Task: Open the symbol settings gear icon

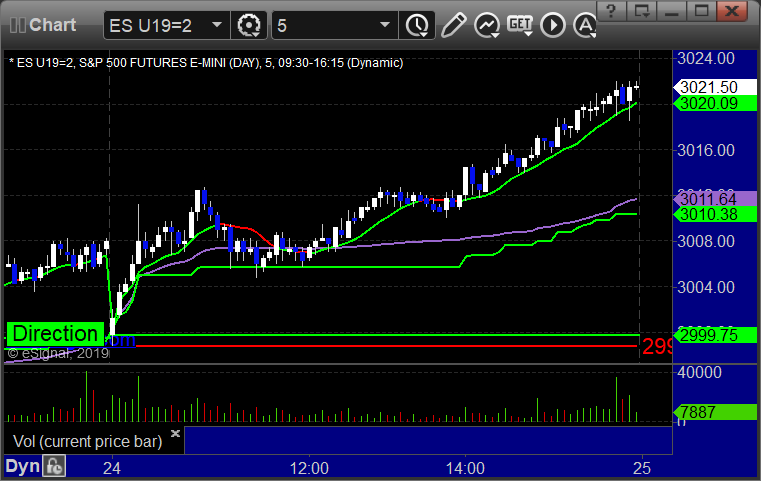Action: pos(248,23)
